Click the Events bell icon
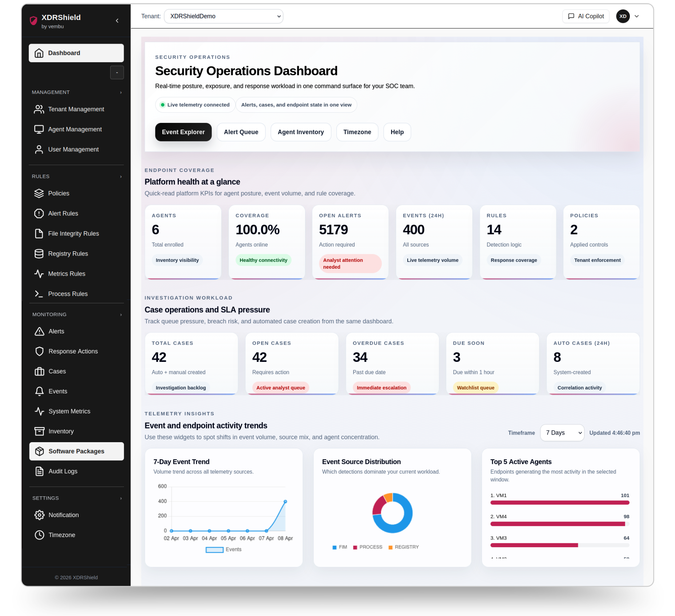The image size is (675, 616). pos(39,391)
